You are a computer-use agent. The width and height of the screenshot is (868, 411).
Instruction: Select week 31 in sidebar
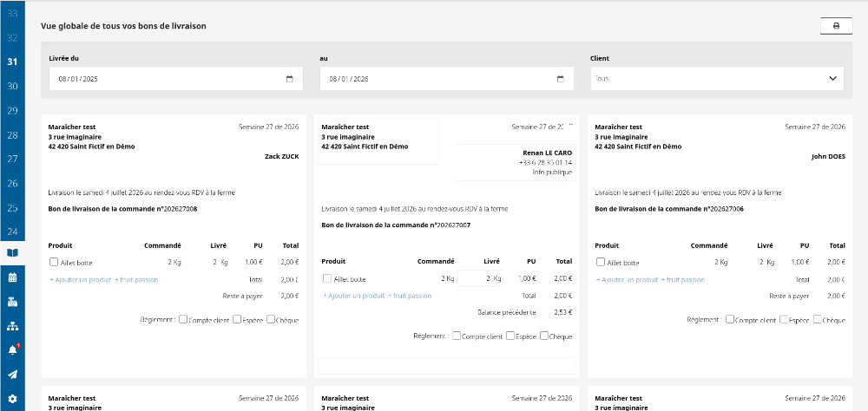coord(12,62)
